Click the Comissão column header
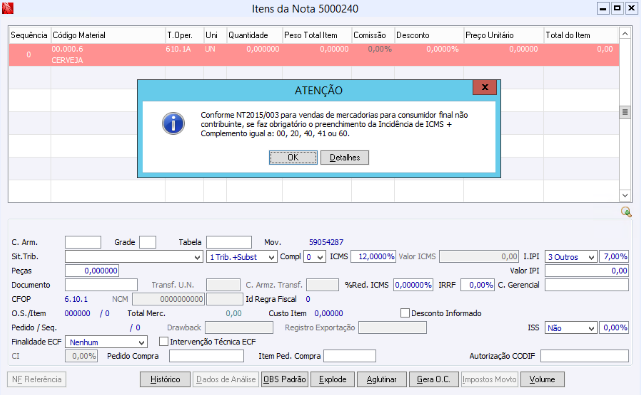 [x=373, y=35]
